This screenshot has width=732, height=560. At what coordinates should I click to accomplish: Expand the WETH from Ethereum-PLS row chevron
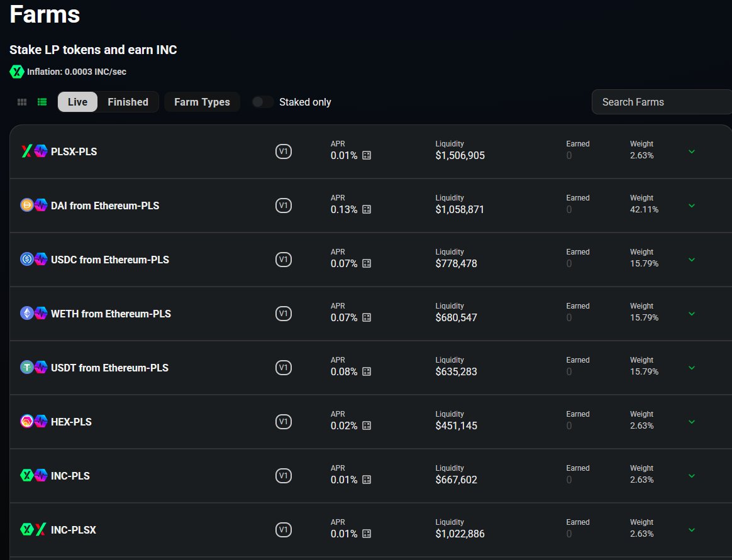click(x=692, y=314)
